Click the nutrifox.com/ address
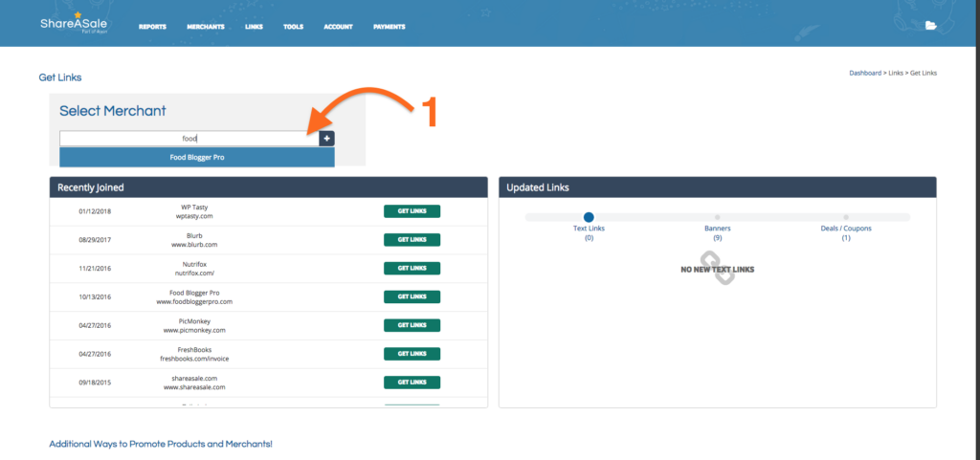The width and height of the screenshot is (980, 460). (x=194, y=274)
